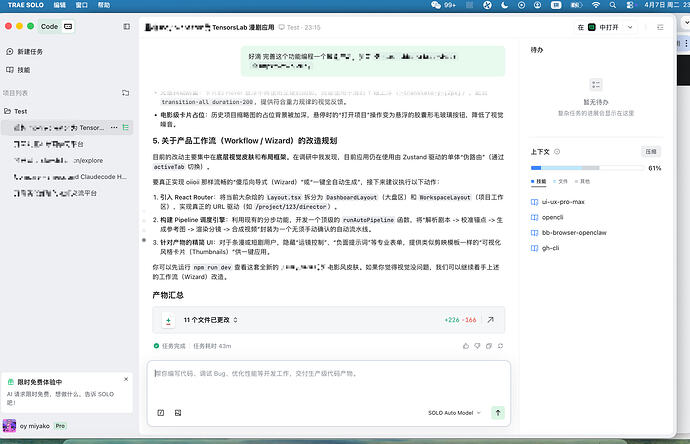Copy the response with copy icon

(x=489, y=346)
